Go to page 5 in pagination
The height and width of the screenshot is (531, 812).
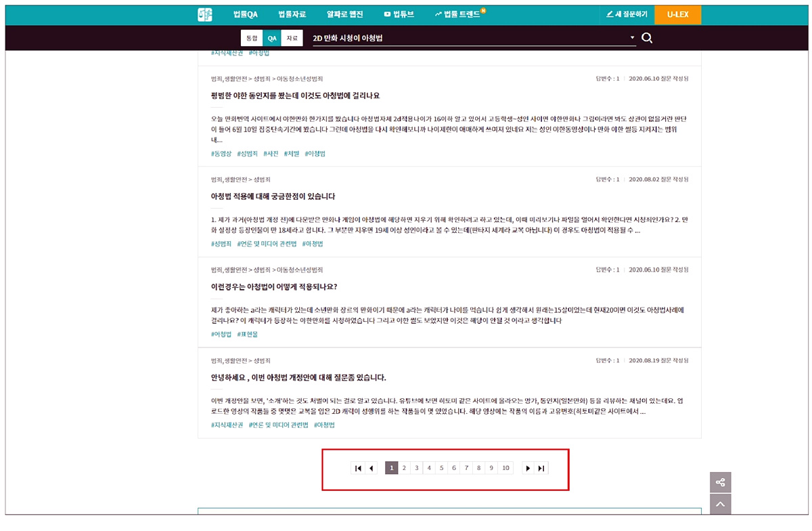[441, 468]
